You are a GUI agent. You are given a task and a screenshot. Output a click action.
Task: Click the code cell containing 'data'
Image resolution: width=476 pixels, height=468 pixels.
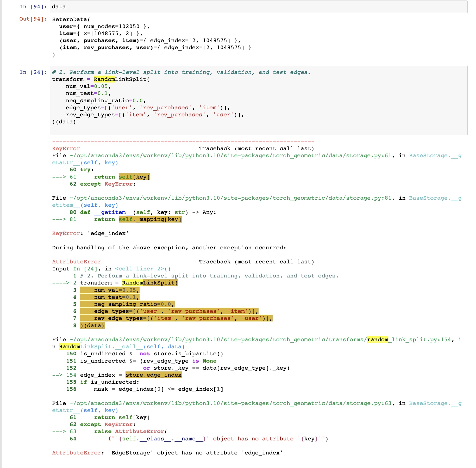258,7
